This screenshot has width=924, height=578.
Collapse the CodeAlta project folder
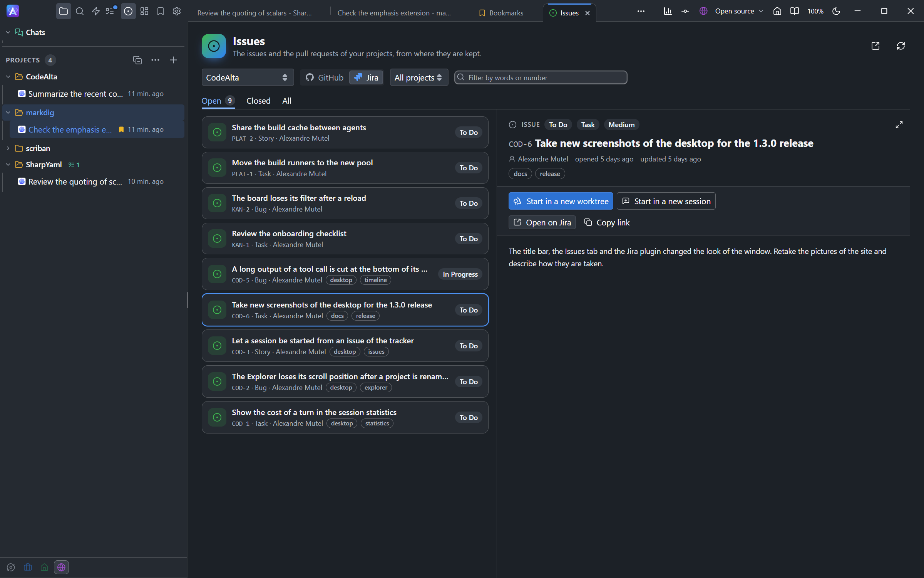pyautogui.click(x=8, y=77)
